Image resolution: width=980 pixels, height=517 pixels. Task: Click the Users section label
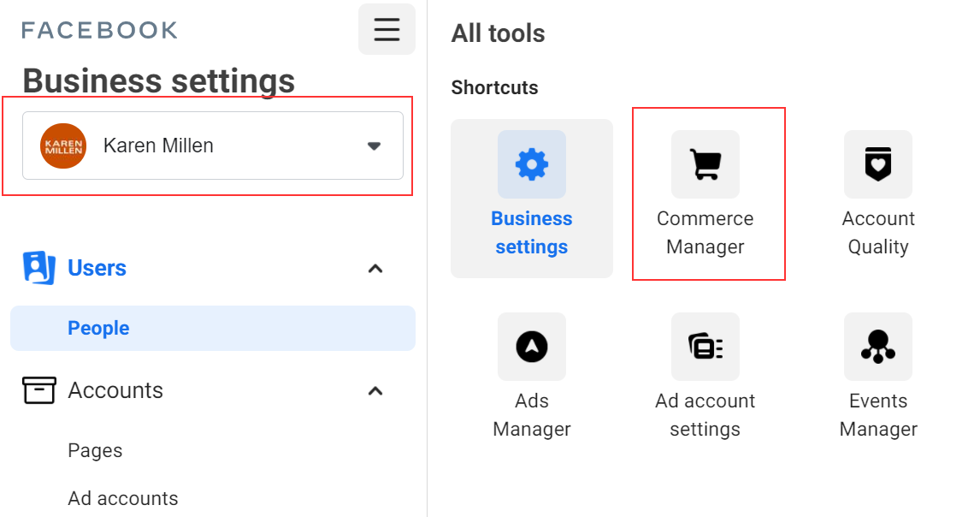[97, 268]
